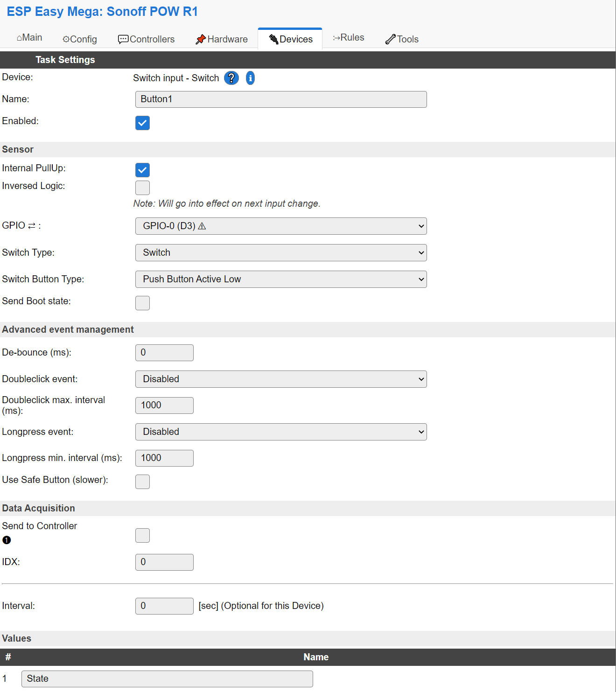This screenshot has width=616, height=692.
Task: Click the State value name field
Action: pyautogui.click(x=167, y=679)
